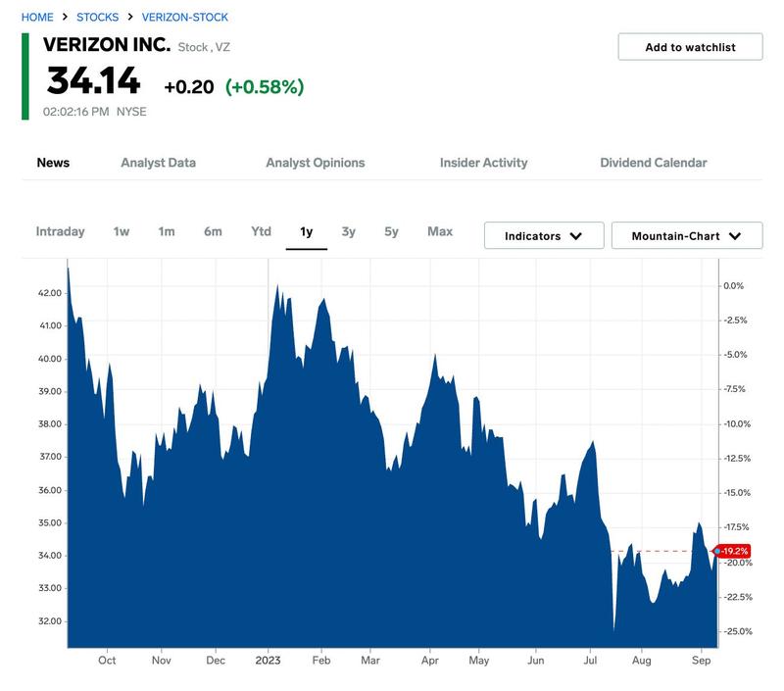Click the +0.20 price change value
The height and width of the screenshot is (691, 784).
[189, 87]
